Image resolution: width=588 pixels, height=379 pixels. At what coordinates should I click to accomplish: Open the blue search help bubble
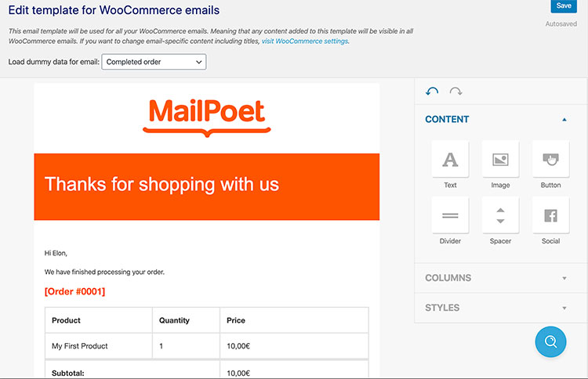[x=550, y=341]
